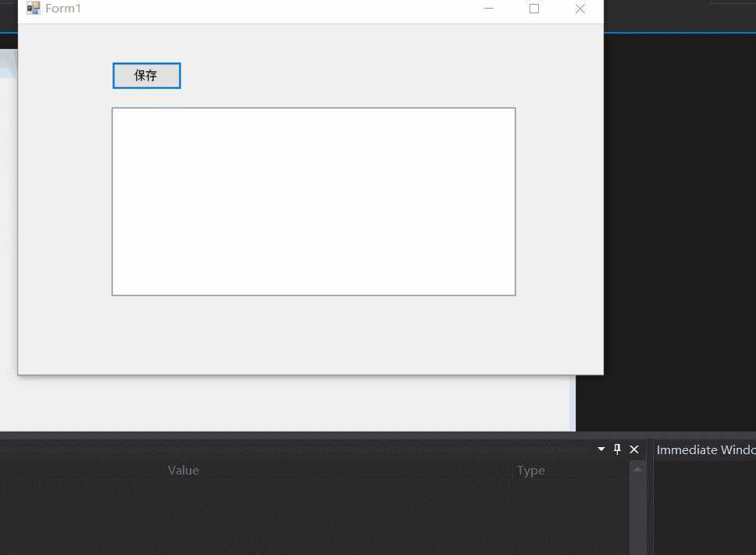Click the Form1 window icon
This screenshot has width=756, height=555.
34,8
